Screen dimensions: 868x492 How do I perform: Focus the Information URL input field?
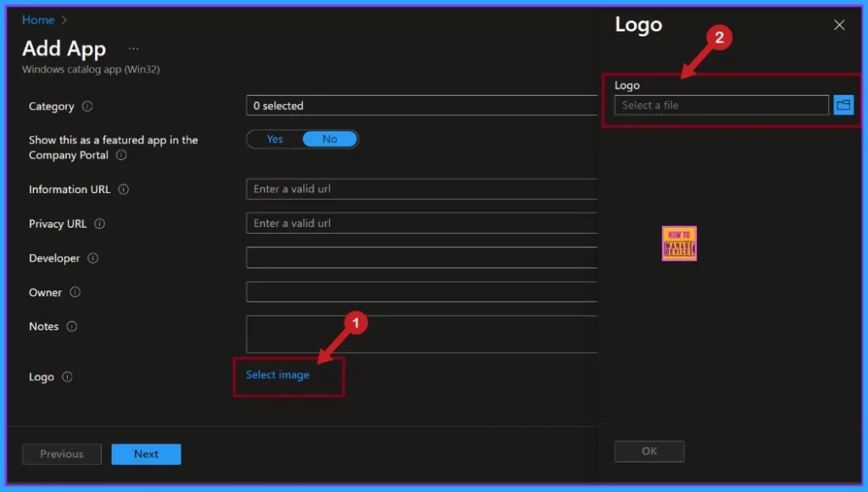tap(422, 189)
